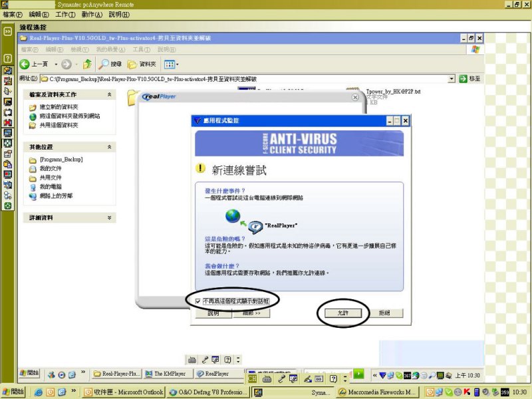This screenshot has height=399, width=532.
Task: Select the Tpower_by_HK@P2P.txt file
Action: (393, 92)
